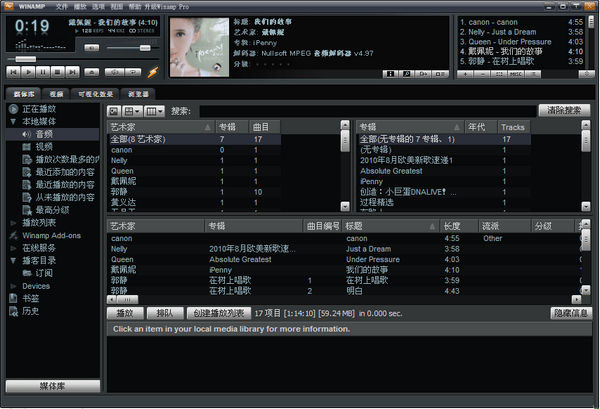Select playlist entry 3. Queen - Under Pressure
The width and height of the screenshot is (600, 409).
click(521, 42)
